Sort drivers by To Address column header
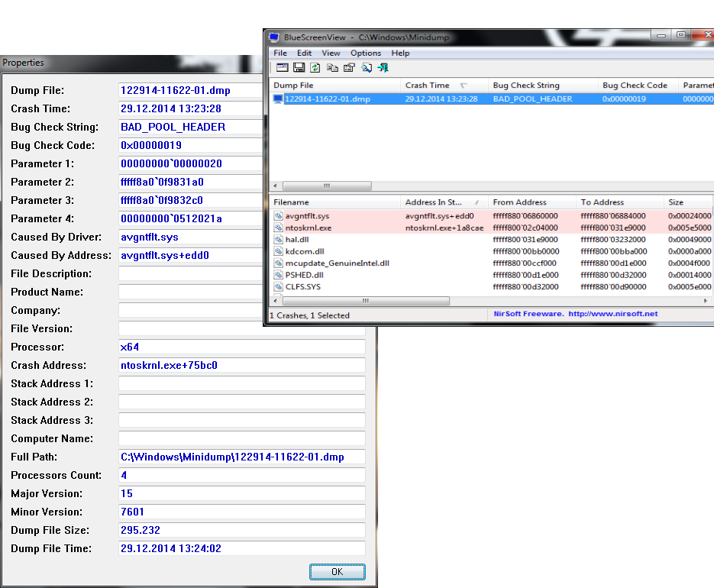The image size is (714, 588). 620,202
